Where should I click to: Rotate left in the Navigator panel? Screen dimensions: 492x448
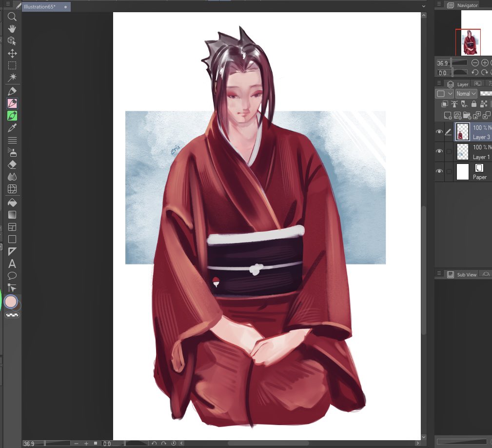click(475, 73)
